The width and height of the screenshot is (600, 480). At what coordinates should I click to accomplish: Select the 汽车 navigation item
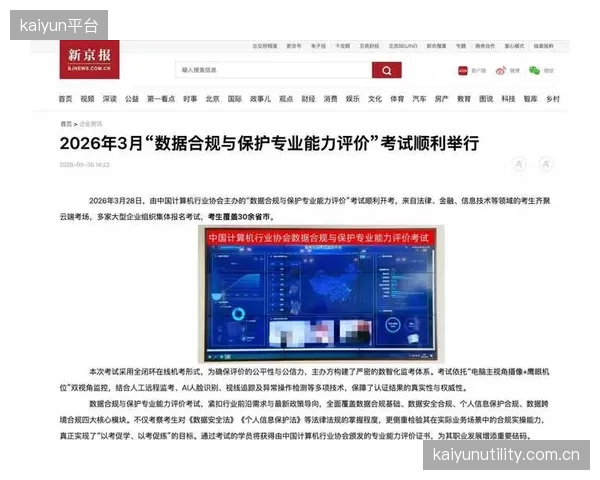point(419,99)
